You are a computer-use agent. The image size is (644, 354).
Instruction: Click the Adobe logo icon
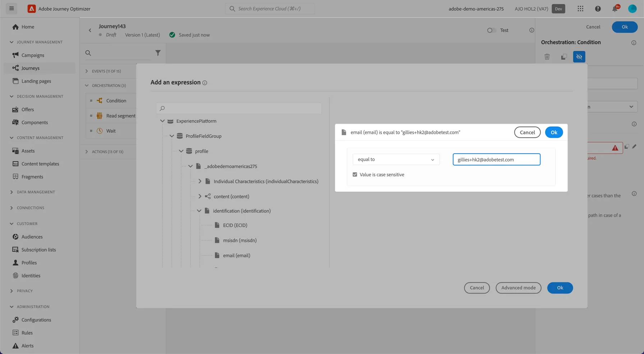coord(32,9)
